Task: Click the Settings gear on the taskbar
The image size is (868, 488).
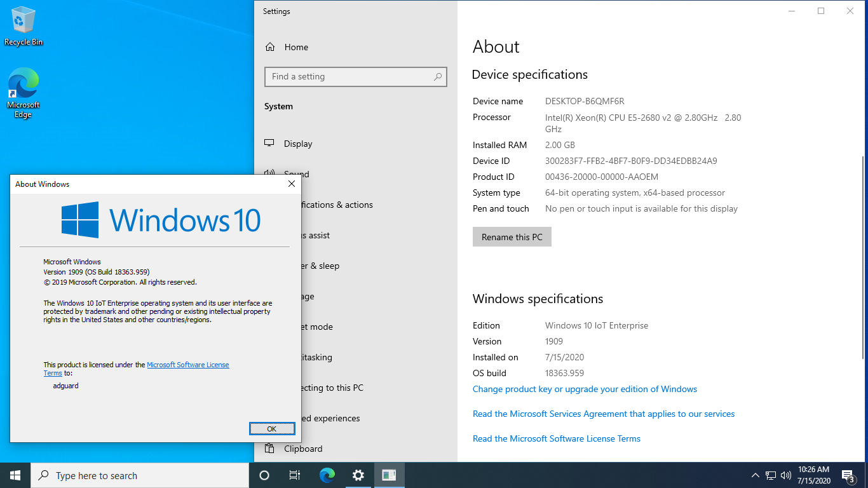Action: click(358, 475)
